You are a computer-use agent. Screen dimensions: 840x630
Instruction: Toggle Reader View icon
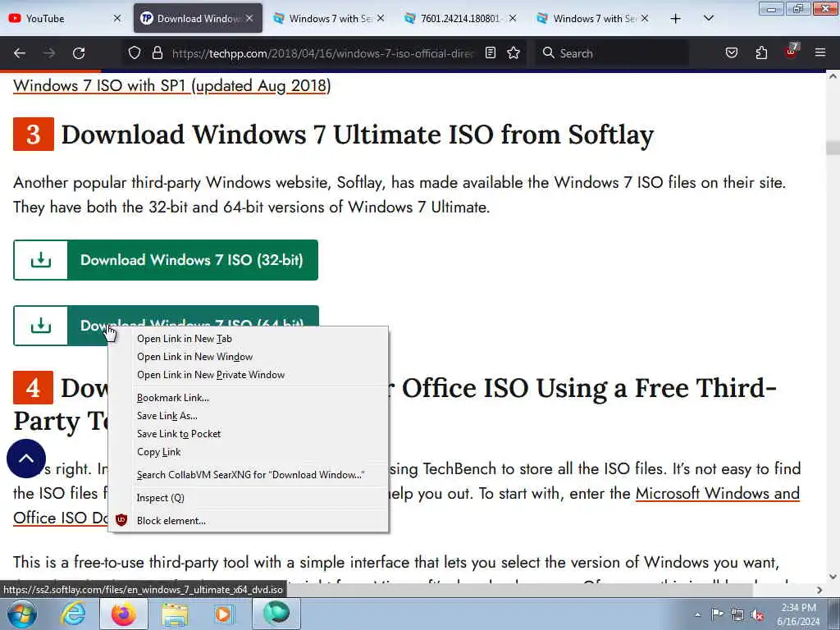tap(491, 53)
